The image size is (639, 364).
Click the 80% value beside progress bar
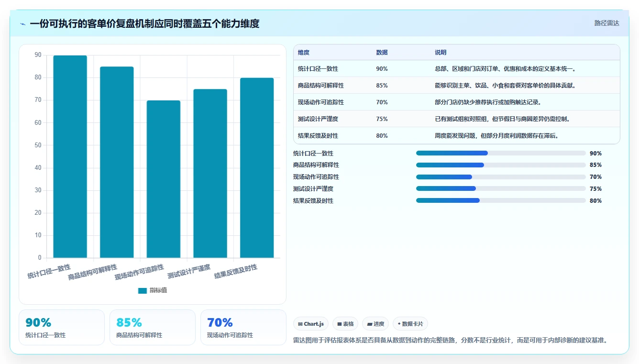point(596,201)
